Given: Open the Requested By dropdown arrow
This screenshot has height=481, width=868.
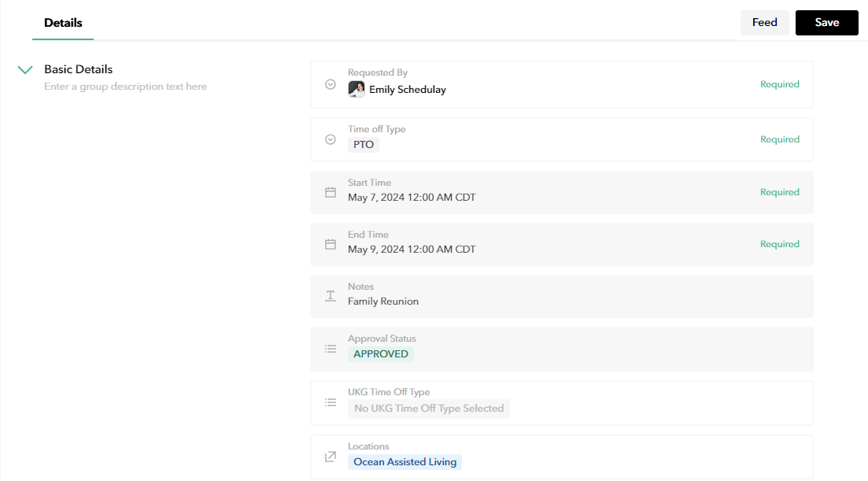Looking at the screenshot, I should coord(331,84).
